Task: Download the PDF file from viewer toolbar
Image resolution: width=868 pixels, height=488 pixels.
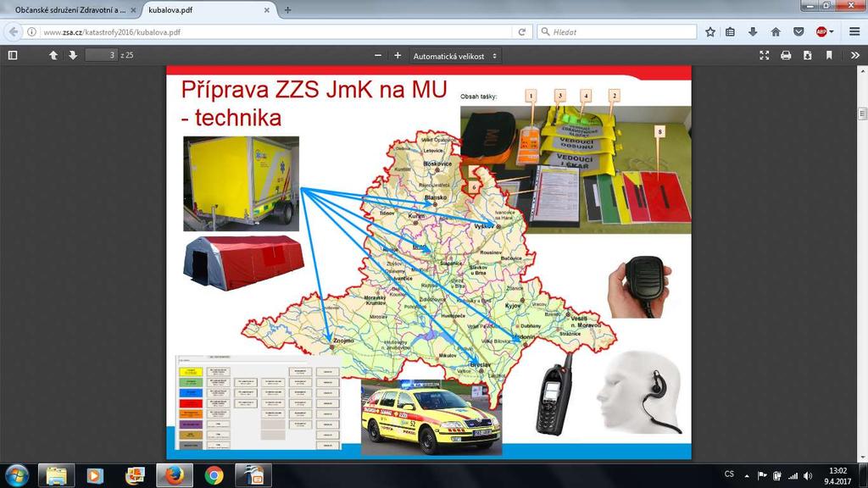Action: point(808,55)
